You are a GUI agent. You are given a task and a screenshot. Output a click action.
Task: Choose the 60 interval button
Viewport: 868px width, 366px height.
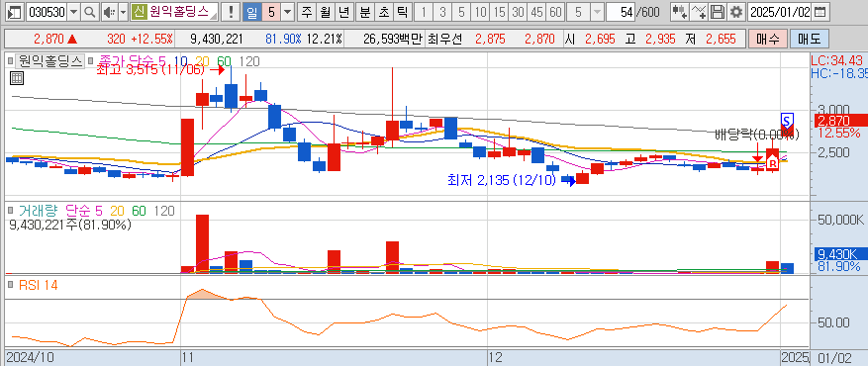click(x=556, y=12)
